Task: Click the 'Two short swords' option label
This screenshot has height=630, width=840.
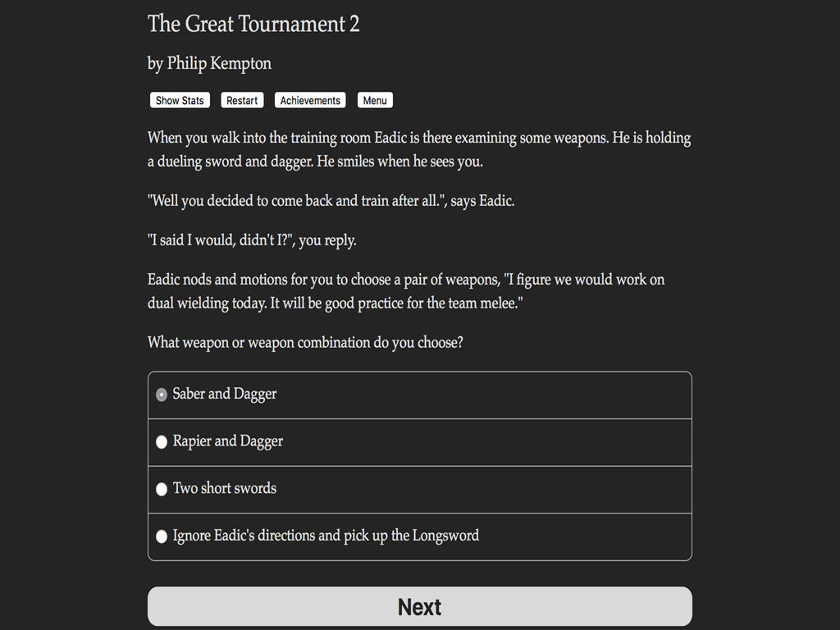Action: (225, 489)
